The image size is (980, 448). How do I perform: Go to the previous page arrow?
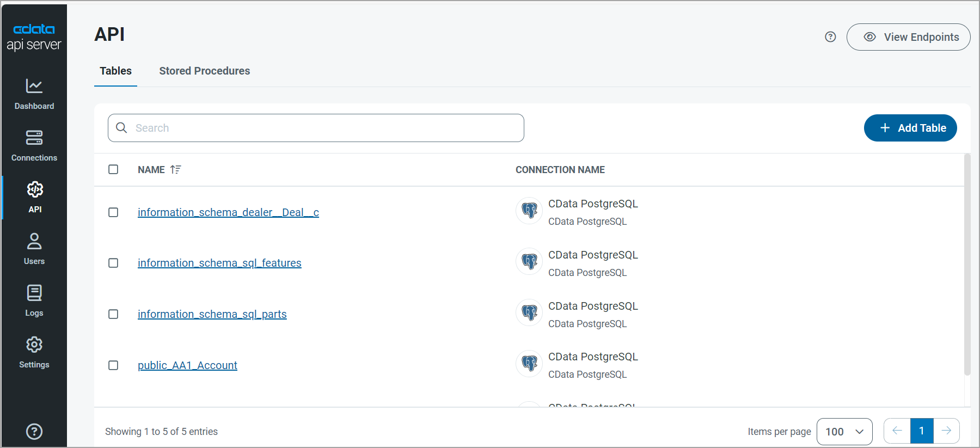897,431
